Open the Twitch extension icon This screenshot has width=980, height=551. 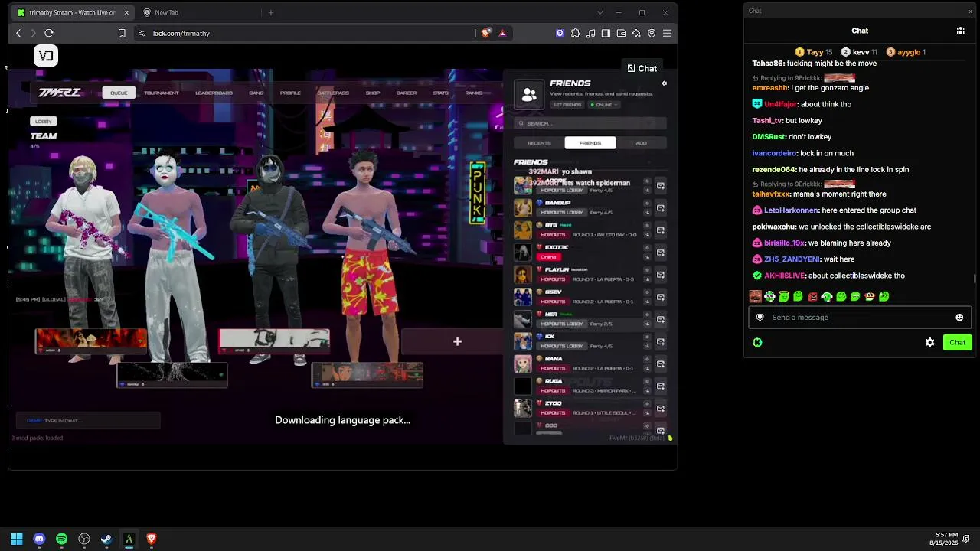[560, 33]
